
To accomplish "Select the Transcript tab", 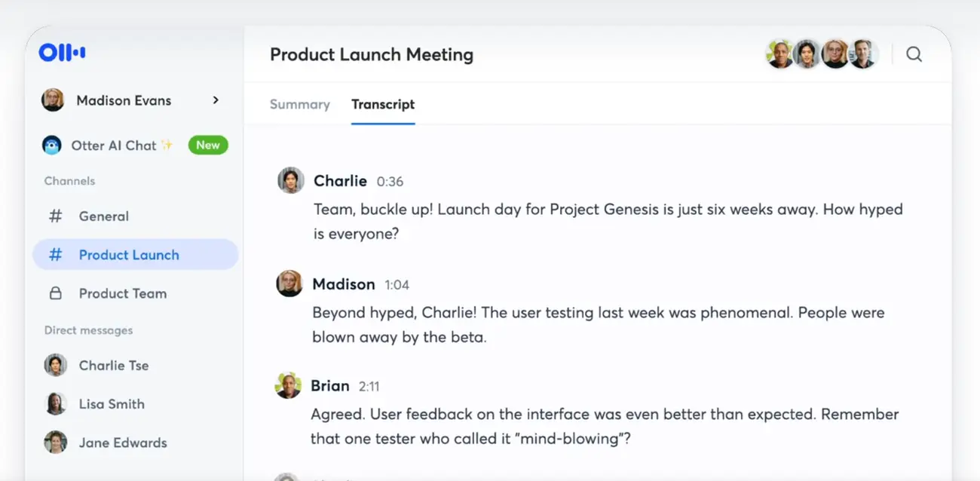I will pos(383,105).
